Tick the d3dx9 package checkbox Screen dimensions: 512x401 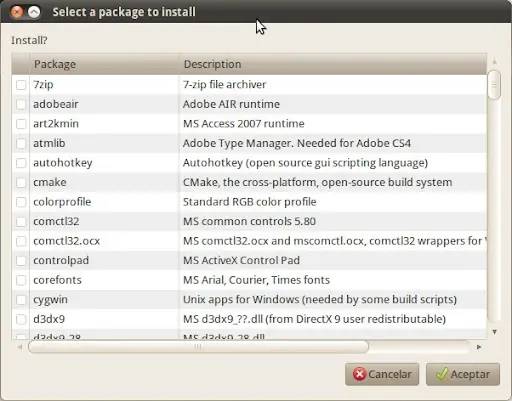[21, 319]
